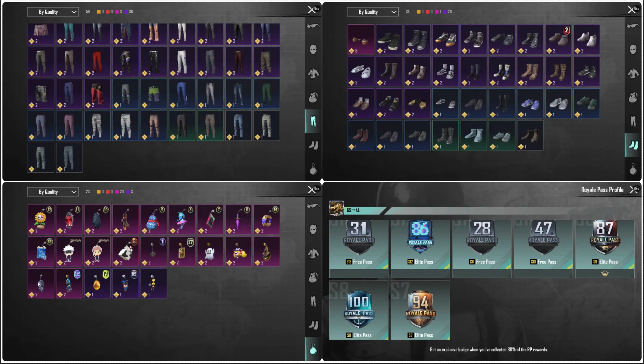The height and width of the screenshot is (364, 644).
Task: Click the player name 65一ALi
Action: (354, 210)
